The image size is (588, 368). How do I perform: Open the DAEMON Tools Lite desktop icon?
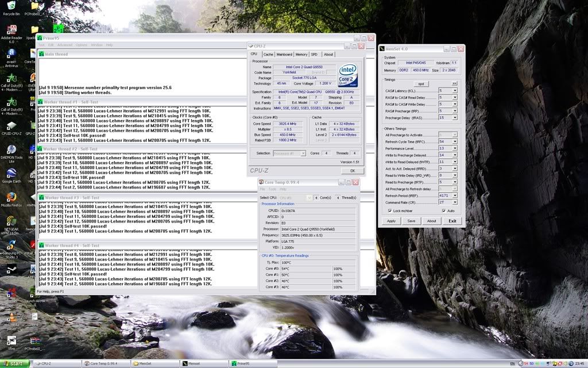pyautogui.click(x=11, y=154)
